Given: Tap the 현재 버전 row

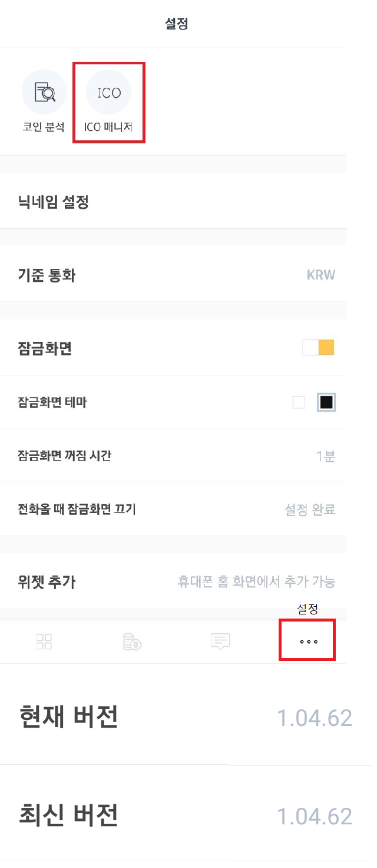Looking at the screenshot, I should tap(68, 717).
